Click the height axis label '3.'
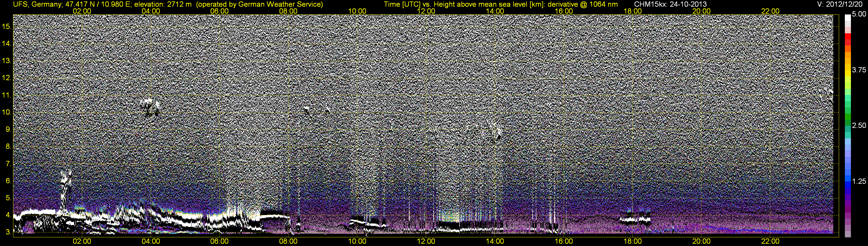 point(8,232)
